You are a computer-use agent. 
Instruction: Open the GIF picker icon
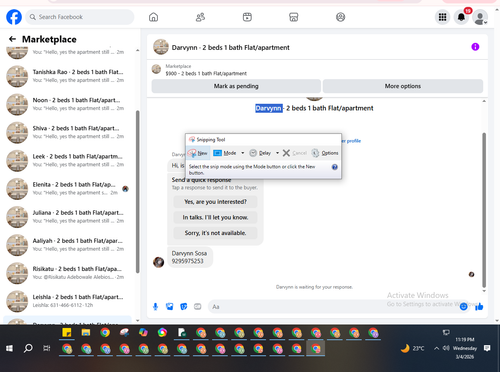tap(198, 306)
